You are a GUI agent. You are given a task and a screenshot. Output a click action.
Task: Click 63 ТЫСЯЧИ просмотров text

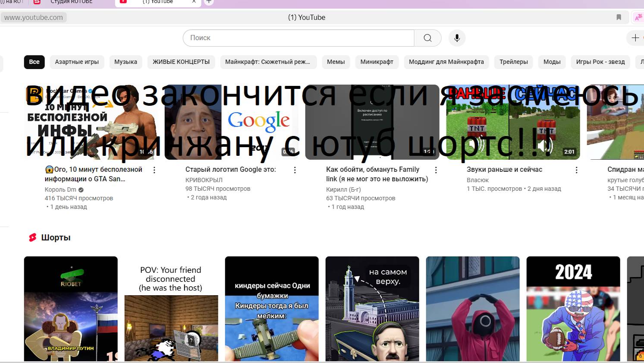pos(361,198)
